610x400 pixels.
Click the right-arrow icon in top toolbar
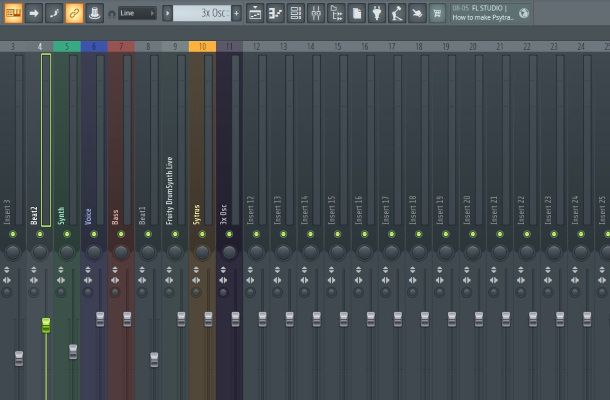coord(33,13)
